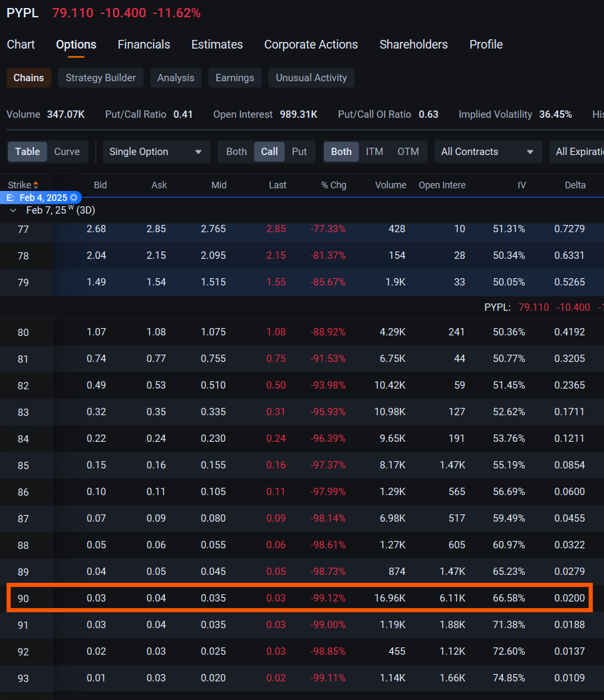
Task: Filter to OTM contracts
Action: coord(408,152)
